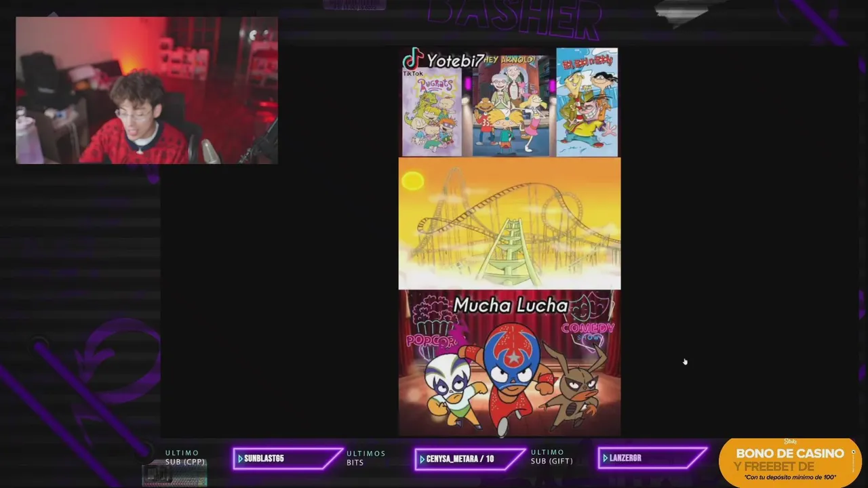
Task: Click the TikTok logo beside Yotebi7
Action: coord(412,59)
